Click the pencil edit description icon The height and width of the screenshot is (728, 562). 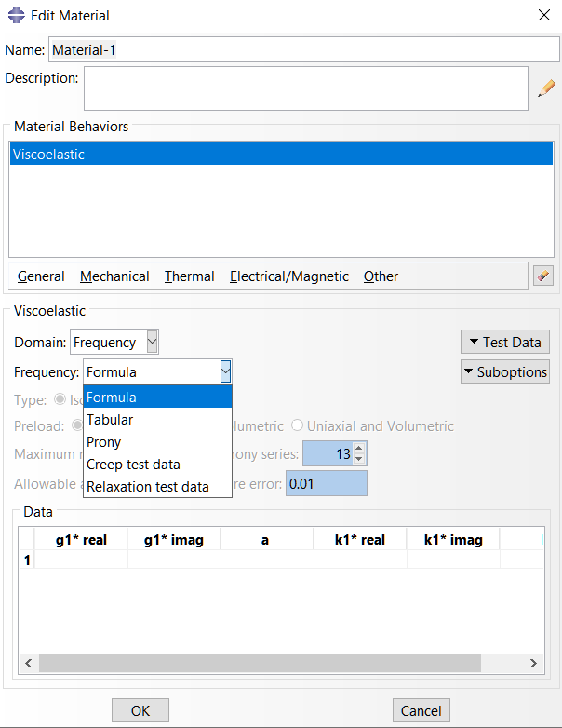[x=546, y=88]
